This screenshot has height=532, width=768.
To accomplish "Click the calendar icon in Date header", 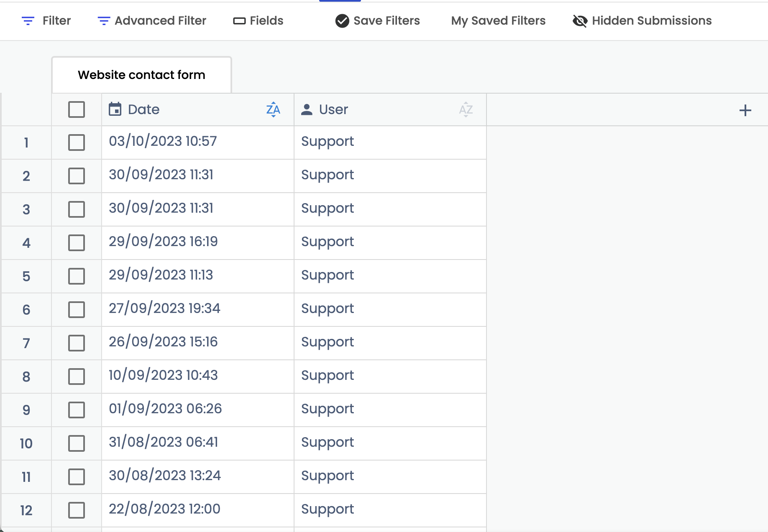I will click(115, 109).
